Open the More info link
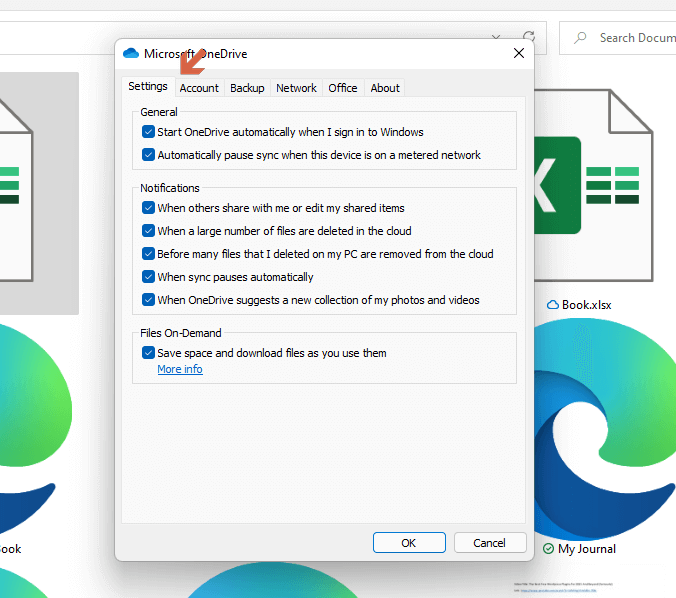 (180, 369)
